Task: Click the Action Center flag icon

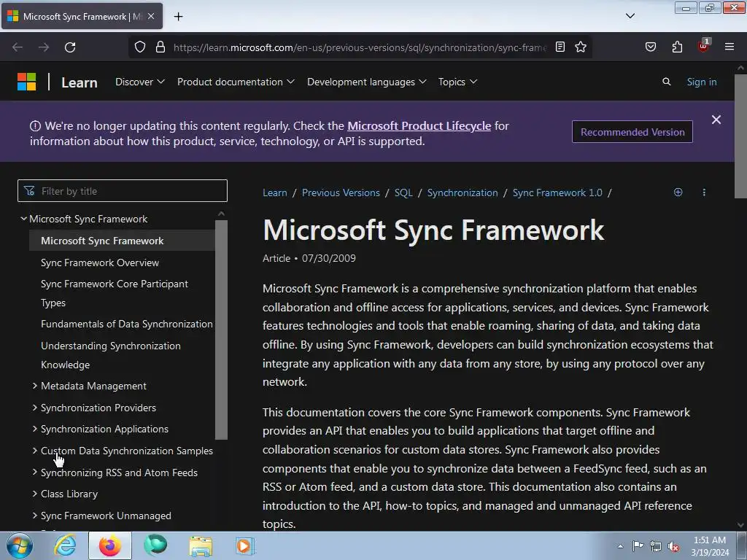Action: pos(638,546)
